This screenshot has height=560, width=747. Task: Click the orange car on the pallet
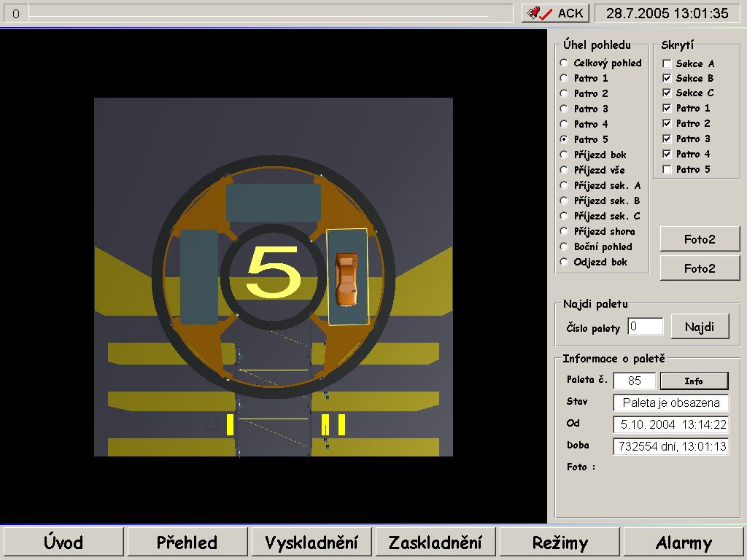point(347,279)
